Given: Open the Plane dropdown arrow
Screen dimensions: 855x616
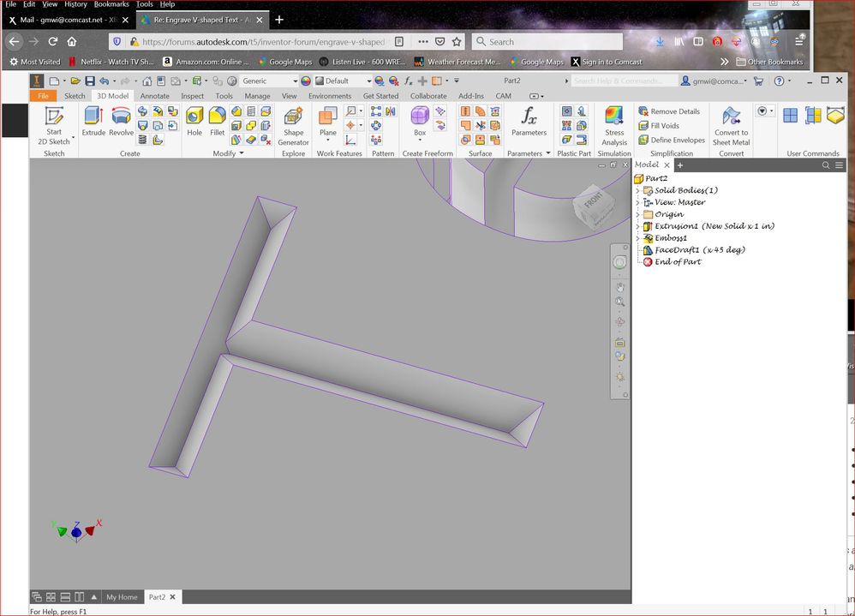Looking at the screenshot, I should (x=328, y=141).
